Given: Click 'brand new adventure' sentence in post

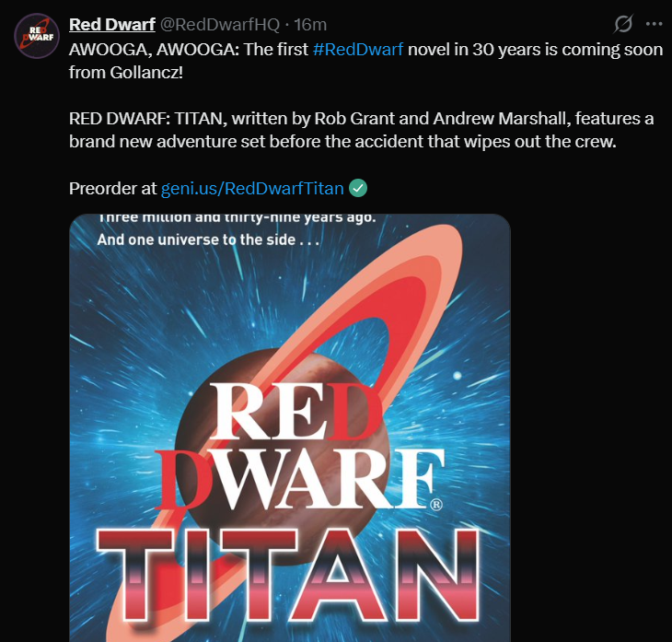Looking at the screenshot, I should pyautogui.click(x=342, y=141).
